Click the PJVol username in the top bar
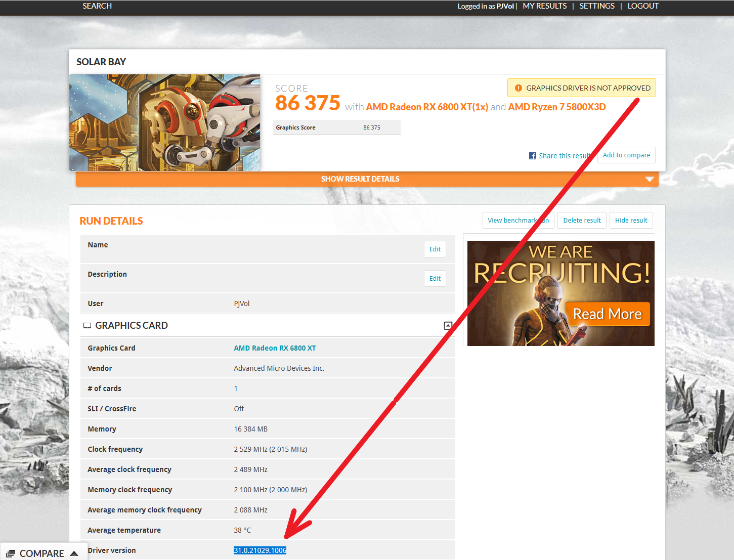734x560 pixels. click(505, 6)
